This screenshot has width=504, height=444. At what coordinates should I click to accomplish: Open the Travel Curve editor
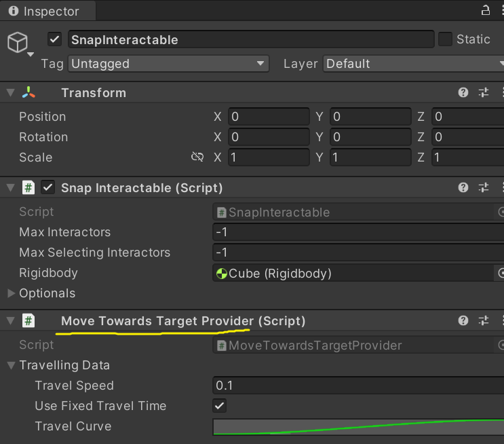point(358,426)
